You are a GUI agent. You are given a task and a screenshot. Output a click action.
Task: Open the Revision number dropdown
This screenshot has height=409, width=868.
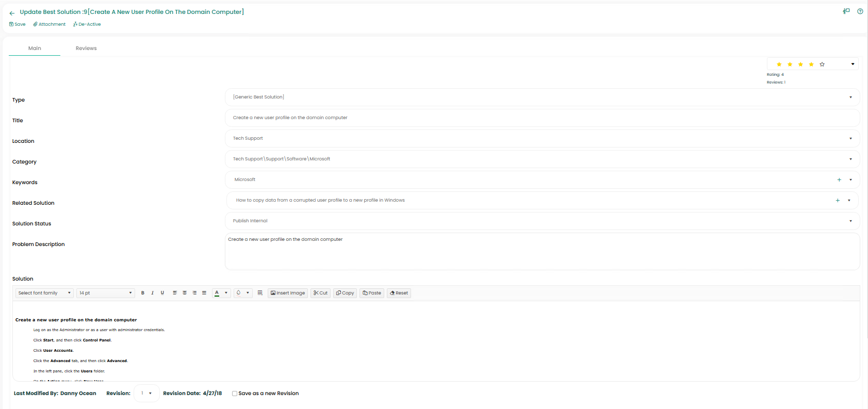tap(146, 393)
